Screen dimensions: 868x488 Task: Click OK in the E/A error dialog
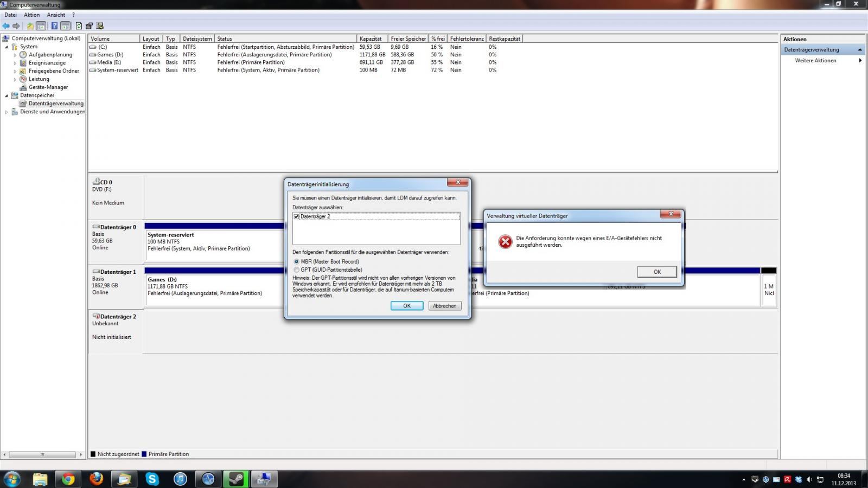pos(657,272)
